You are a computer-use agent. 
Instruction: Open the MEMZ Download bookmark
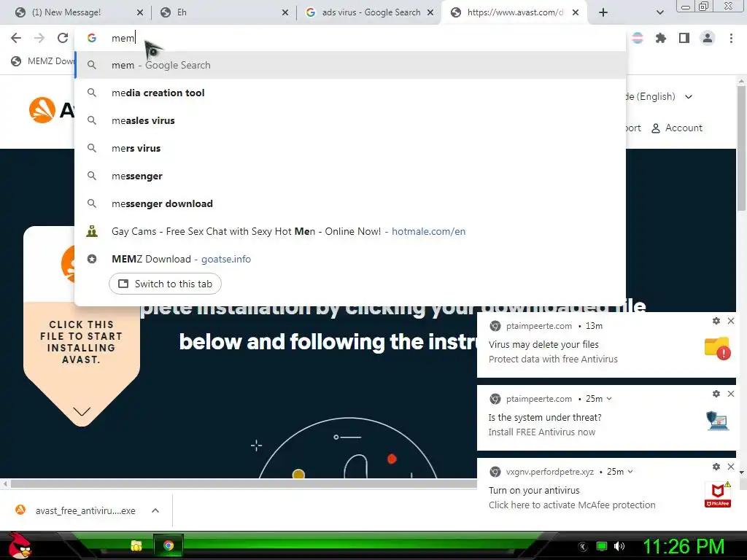click(43, 61)
